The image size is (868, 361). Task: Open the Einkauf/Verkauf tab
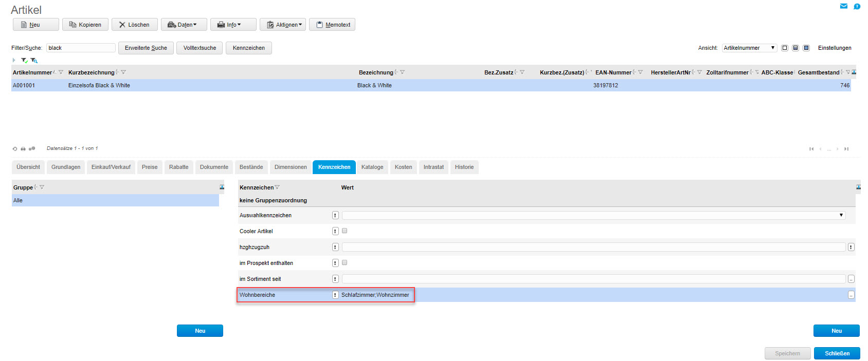click(x=111, y=167)
